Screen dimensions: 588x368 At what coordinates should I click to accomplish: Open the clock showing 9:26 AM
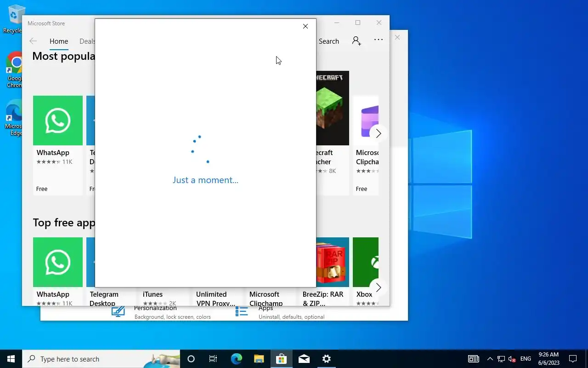point(548,359)
